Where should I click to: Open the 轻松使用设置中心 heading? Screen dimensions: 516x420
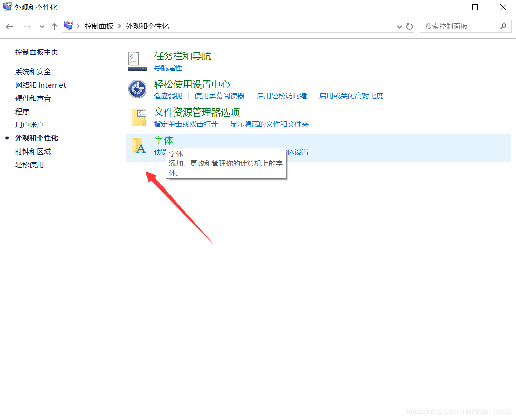point(192,84)
